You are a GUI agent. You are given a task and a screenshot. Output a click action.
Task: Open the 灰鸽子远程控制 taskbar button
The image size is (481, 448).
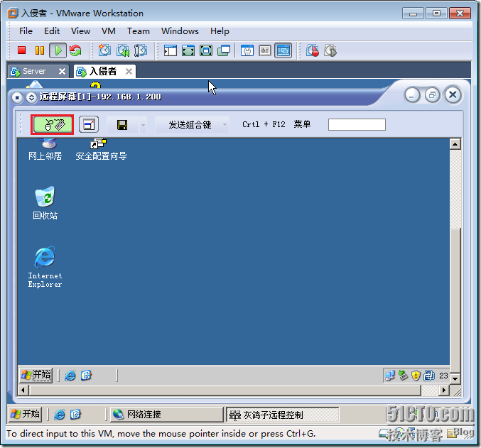[x=283, y=415]
